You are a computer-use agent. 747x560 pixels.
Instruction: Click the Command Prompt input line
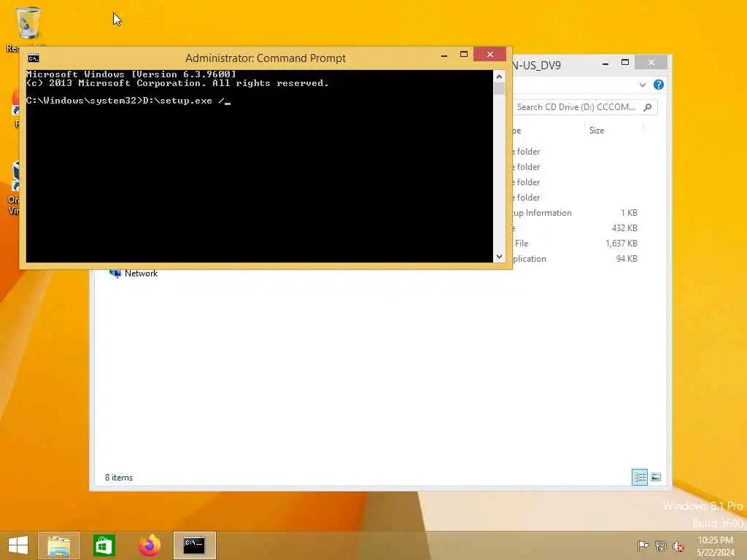click(259, 101)
